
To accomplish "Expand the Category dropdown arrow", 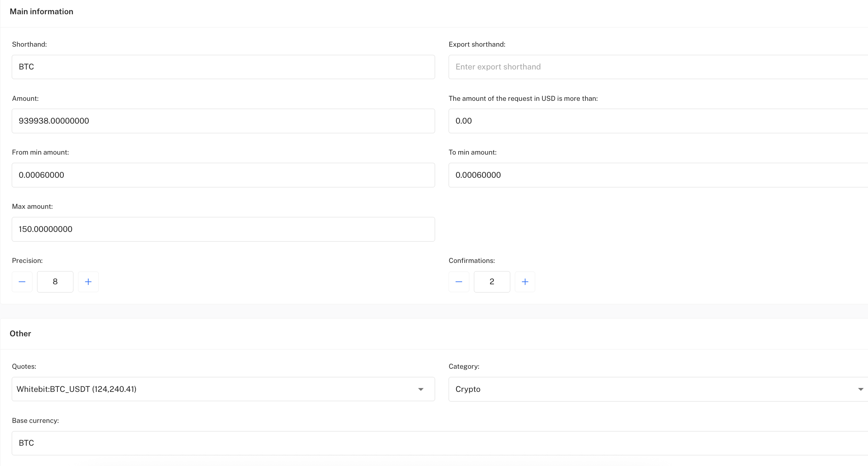I will 861,389.
